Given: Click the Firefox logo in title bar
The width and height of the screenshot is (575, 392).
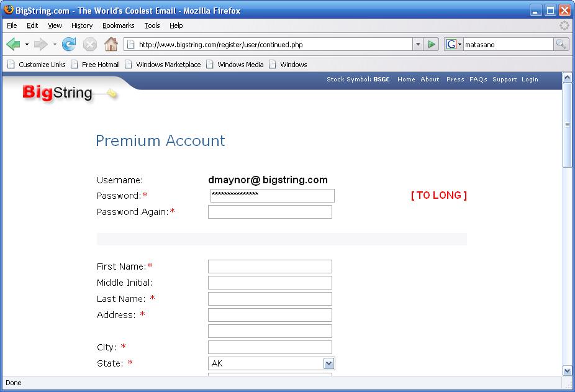Looking at the screenshot, I should 9,10.
